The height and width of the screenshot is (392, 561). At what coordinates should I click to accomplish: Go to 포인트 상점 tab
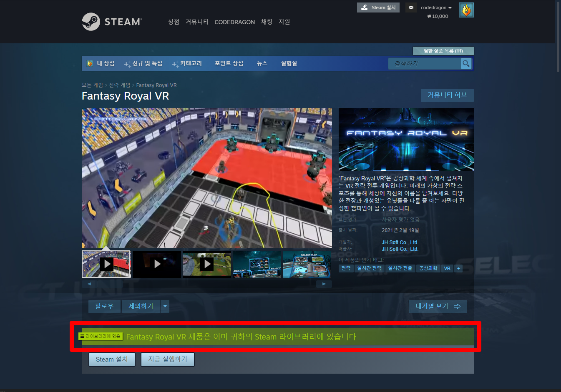229,63
